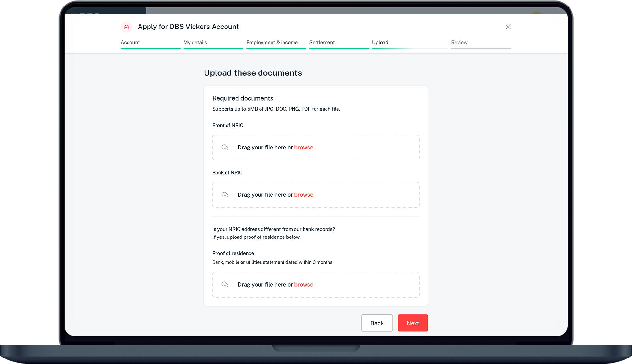Click browse link for Front of NRIC
632x364 pixels.
[x=304, y=147]
